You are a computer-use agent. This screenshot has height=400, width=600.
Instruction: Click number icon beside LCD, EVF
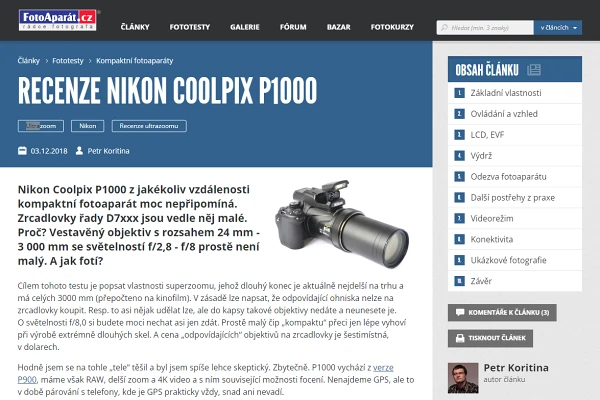pyautogui.click(x=459, y=135)
